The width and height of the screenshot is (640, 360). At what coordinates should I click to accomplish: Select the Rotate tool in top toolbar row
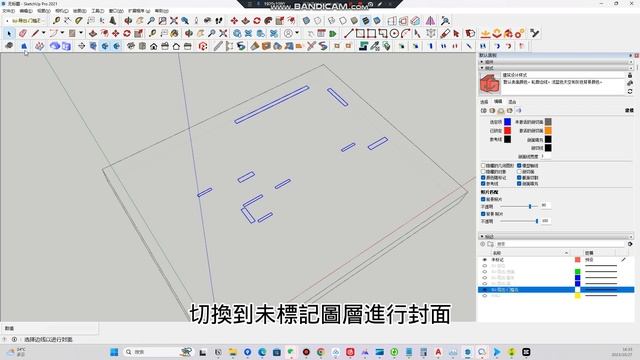pyautogui.click(x=257, y=20)
